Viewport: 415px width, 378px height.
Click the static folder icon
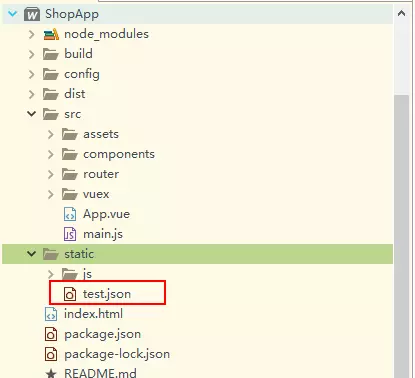51,254
